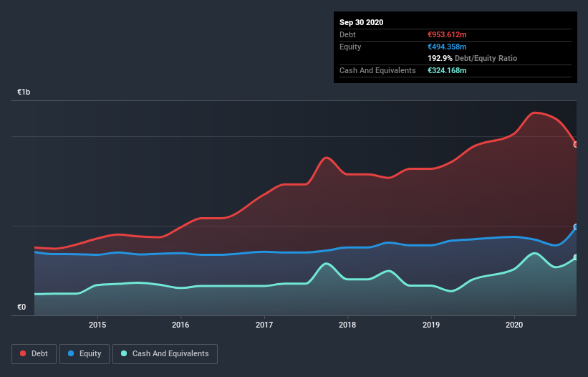The image size is (588, 377).
Task: Click the €324.168m cash value
Action: 447,70
